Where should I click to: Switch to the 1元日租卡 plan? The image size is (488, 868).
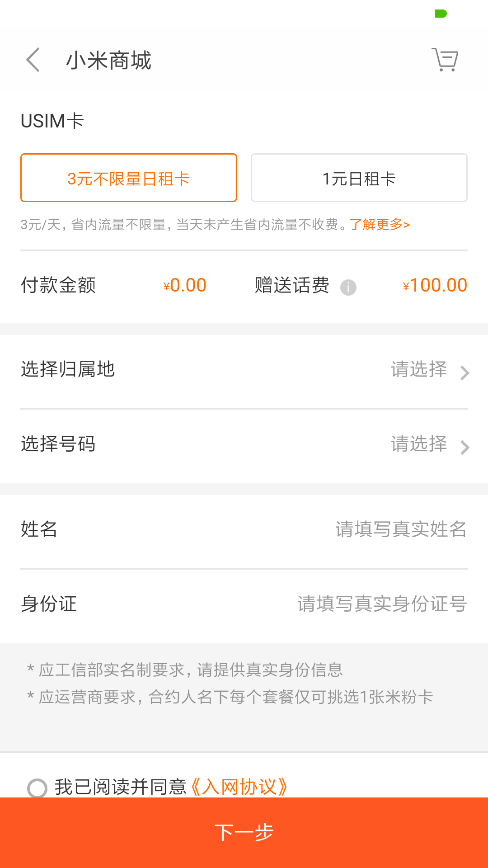coord(359,178)
